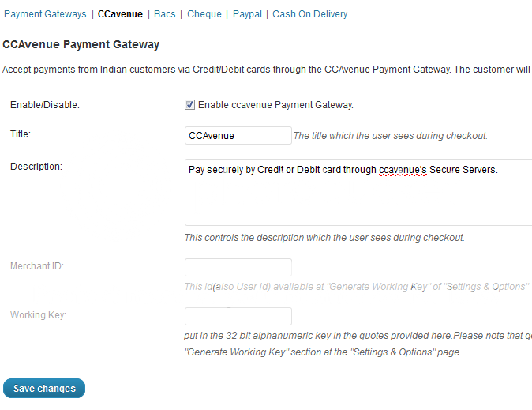
Task: Click the Merchant ID row label
Action: click(37, 266)
